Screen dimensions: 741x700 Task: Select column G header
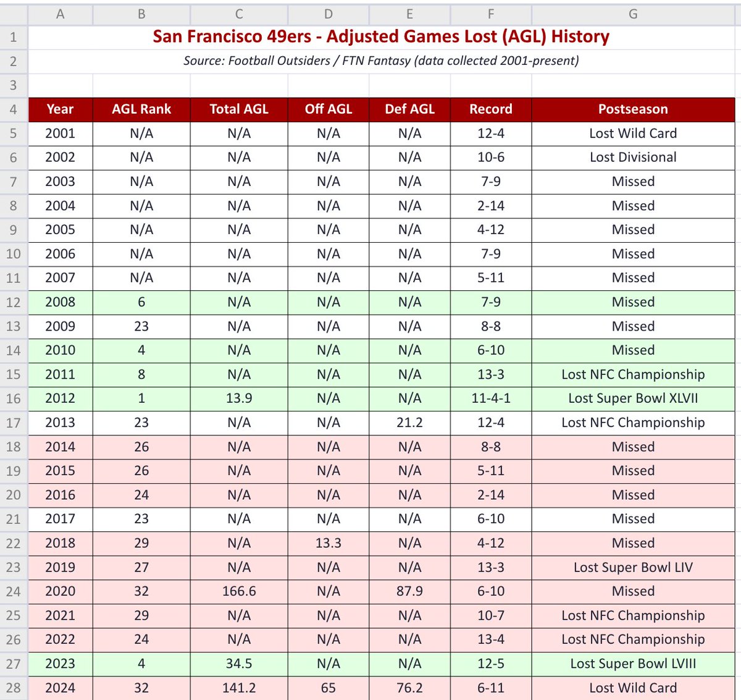click(x=633, y=14)
